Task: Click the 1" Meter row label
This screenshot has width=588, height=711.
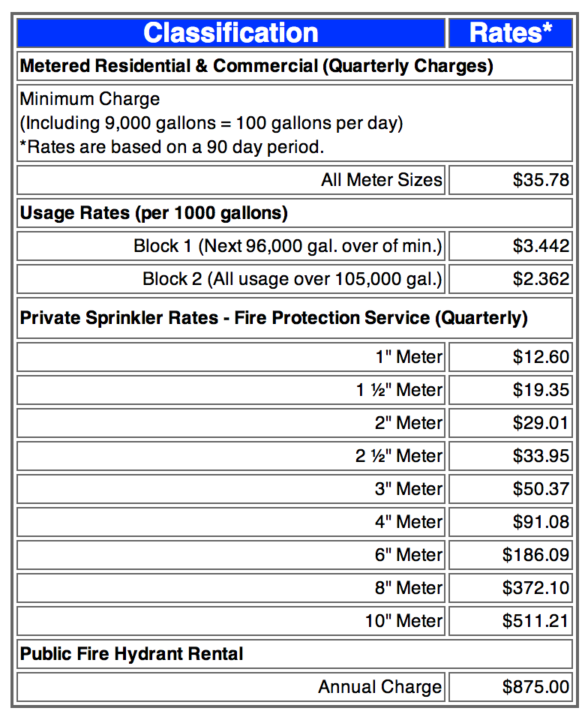Action: click(x=409, y=357)
